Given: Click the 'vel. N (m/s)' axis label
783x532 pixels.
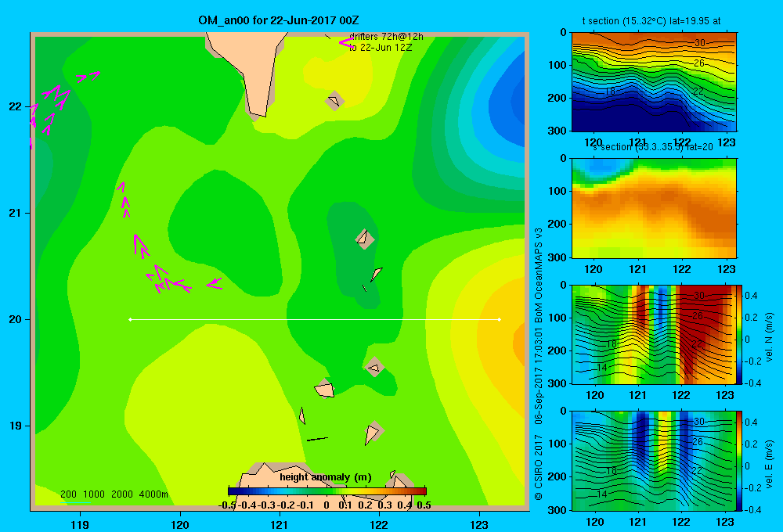Looking at the screenshot, I should point(769,337).
